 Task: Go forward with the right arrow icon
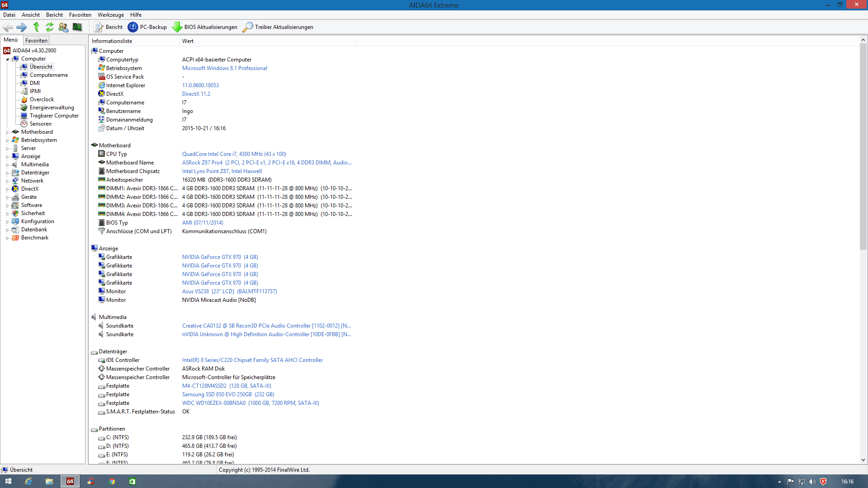point(22,27)
